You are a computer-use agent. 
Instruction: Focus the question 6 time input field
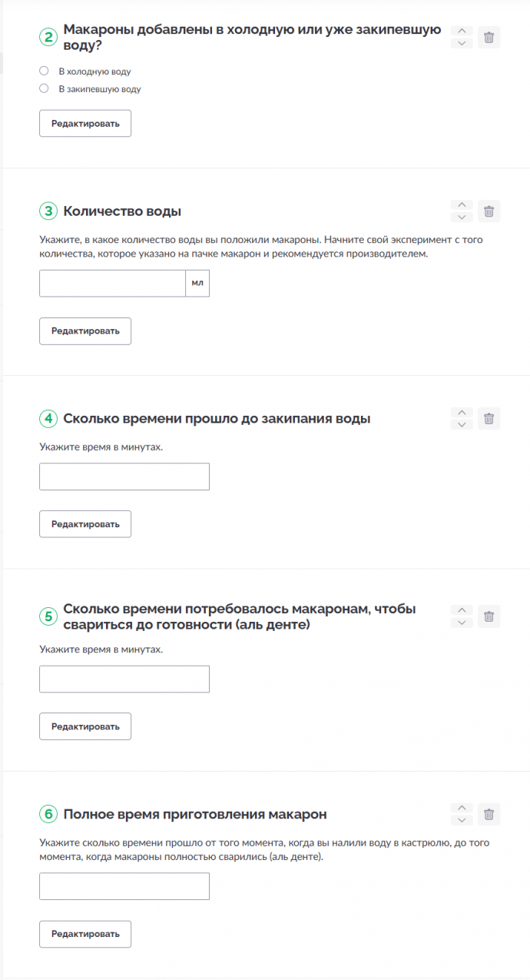pos(124,886)
